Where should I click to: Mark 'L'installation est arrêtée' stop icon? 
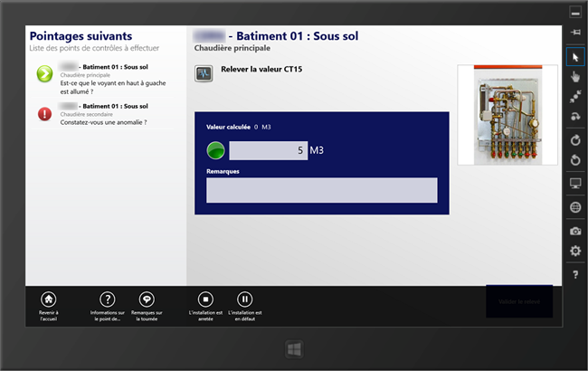coord(205,299)
